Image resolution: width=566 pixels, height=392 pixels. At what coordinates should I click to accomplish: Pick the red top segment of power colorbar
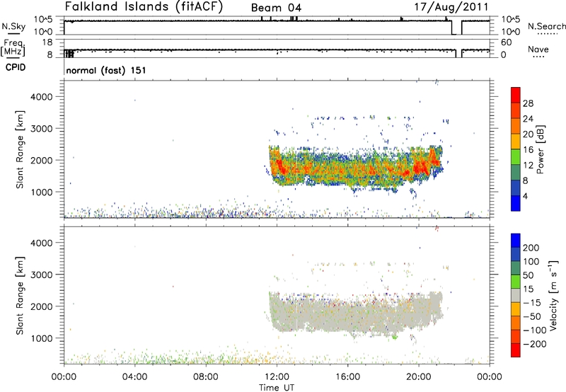pos(516,95)
